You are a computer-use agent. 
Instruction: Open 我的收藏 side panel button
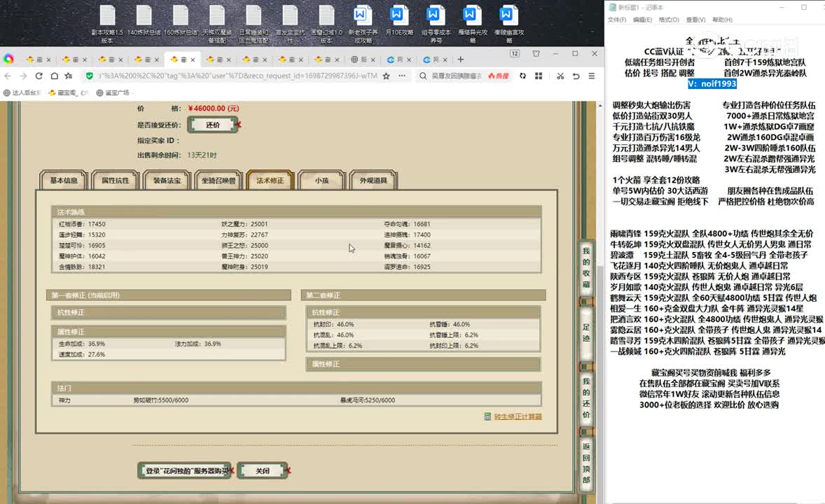pos(586,268)
